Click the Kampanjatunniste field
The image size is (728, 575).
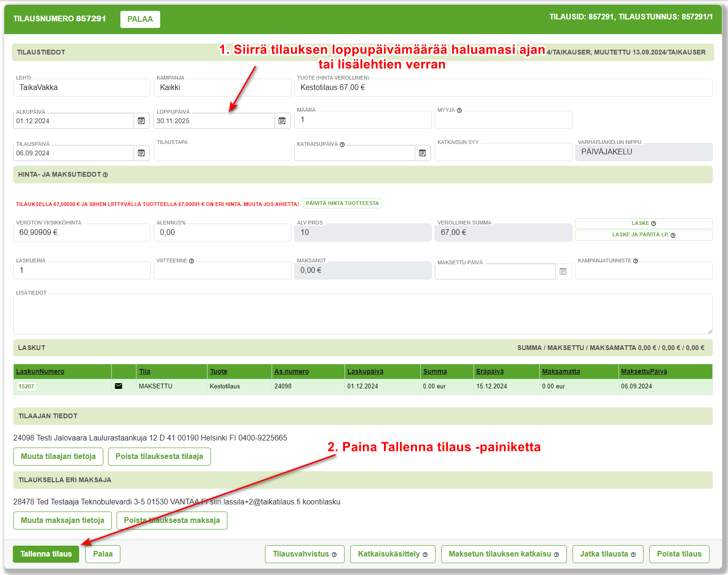tap(644, 270)
